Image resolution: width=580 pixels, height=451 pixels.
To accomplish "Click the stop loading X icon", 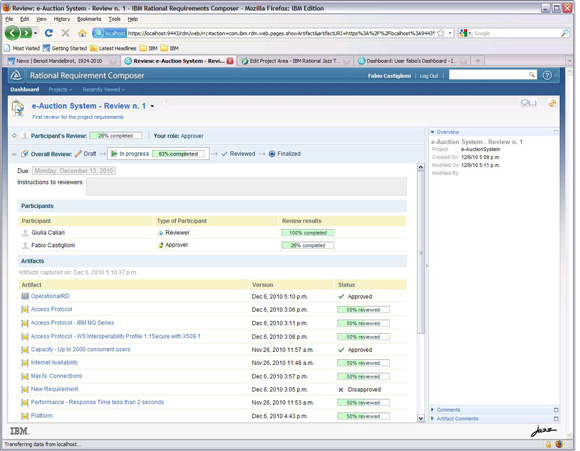I will [x=65, y=33].
